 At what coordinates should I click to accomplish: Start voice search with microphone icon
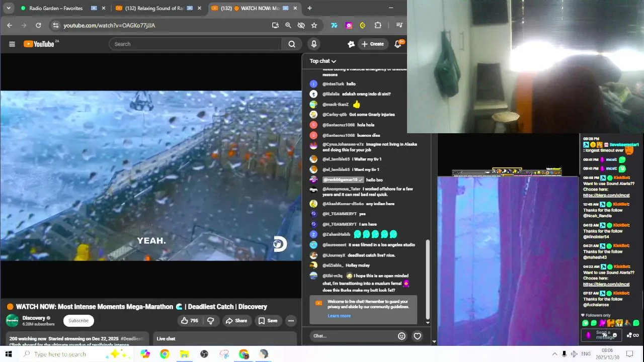point(314,44)
